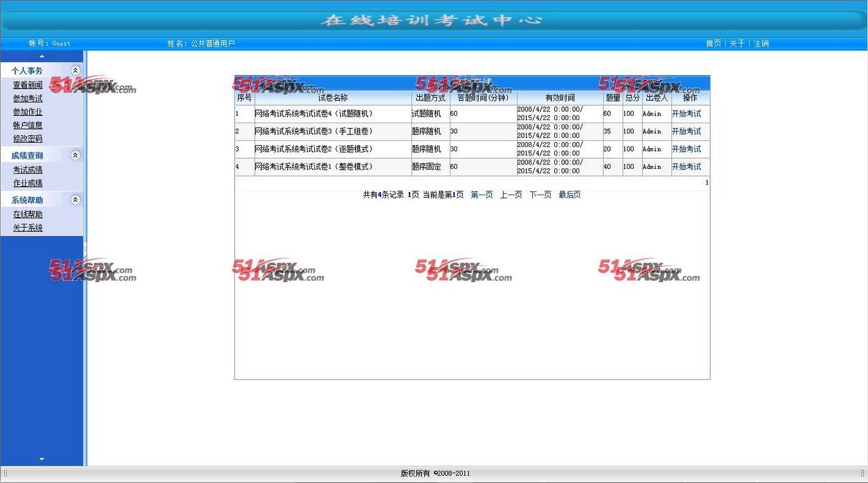Start exam 开始考试 for 试卷1

point(686,167)
